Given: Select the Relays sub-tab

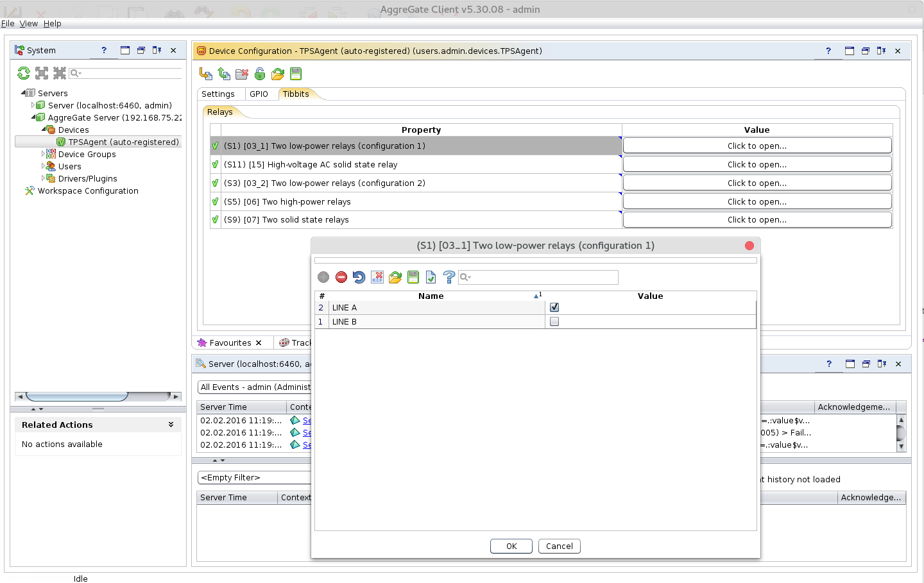Looking at the screenshot, I should click(x=220, y=112).
